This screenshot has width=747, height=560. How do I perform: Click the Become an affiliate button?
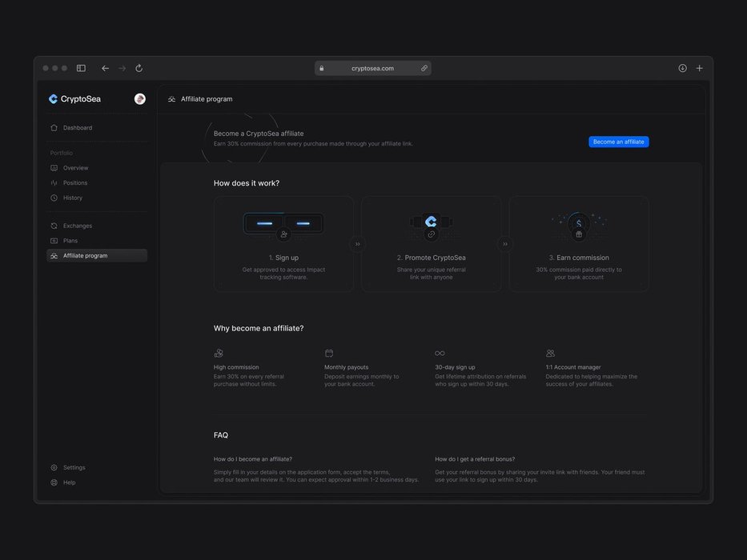618,142
